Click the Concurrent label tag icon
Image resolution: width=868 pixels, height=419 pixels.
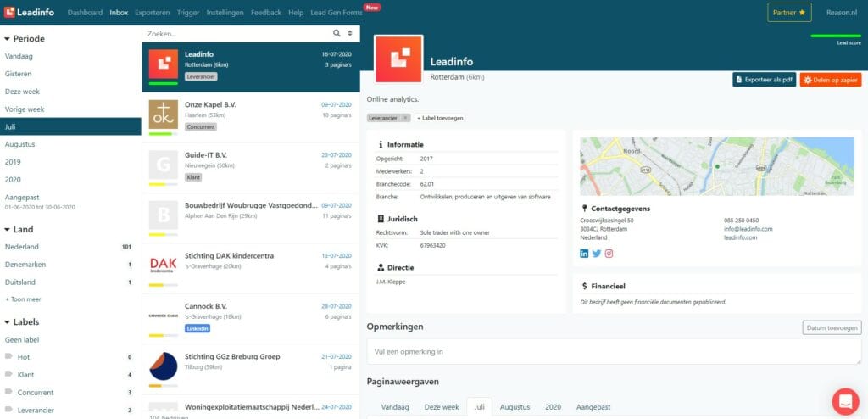coord(8,393)
